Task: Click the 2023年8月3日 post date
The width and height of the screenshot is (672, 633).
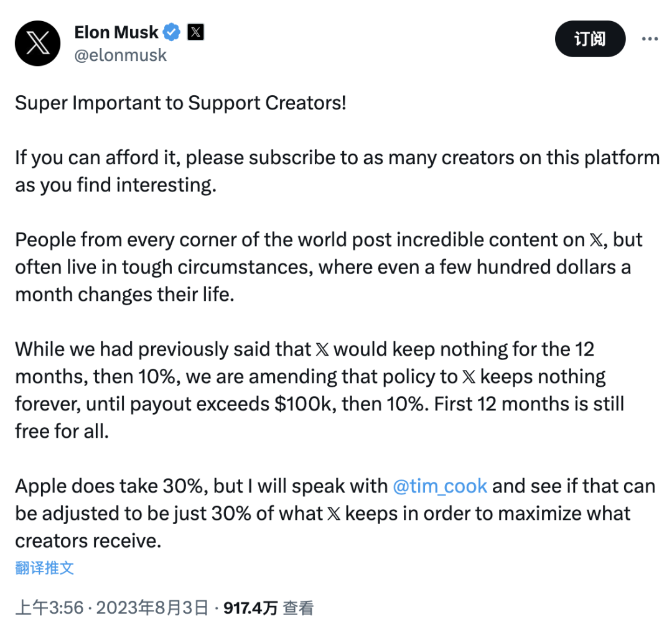Action: tap(152, 608)
